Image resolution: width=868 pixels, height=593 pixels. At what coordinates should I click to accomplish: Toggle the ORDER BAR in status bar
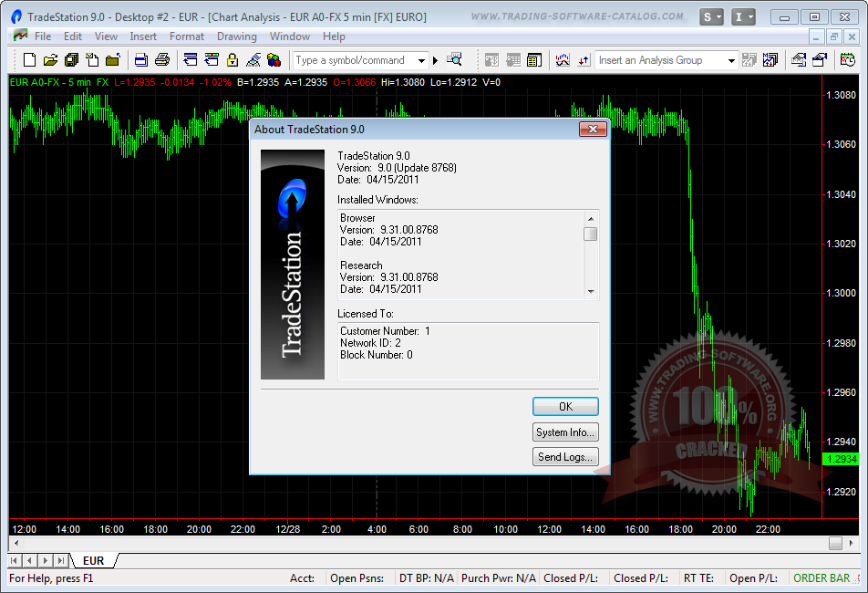[x=821, y=577]
